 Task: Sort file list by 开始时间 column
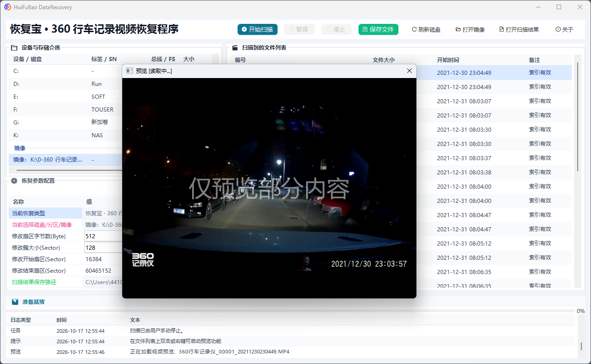point(448,60)
